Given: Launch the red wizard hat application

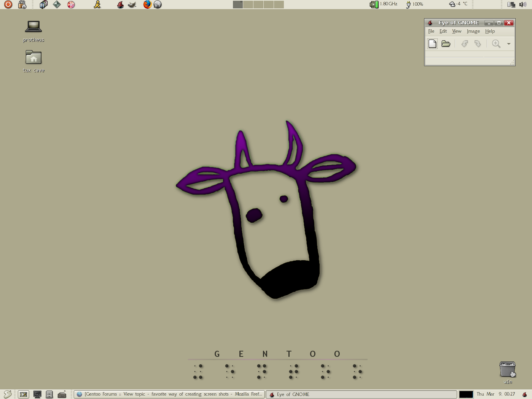Looking at the screenshot, I should pos(120,5).
